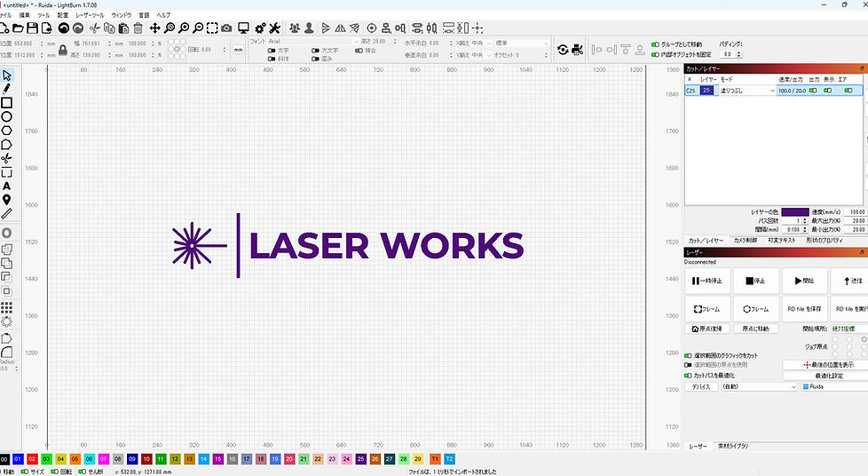Open settings with the gears icon
Viewport: 868px width, 476px height.
pos(260,28)
